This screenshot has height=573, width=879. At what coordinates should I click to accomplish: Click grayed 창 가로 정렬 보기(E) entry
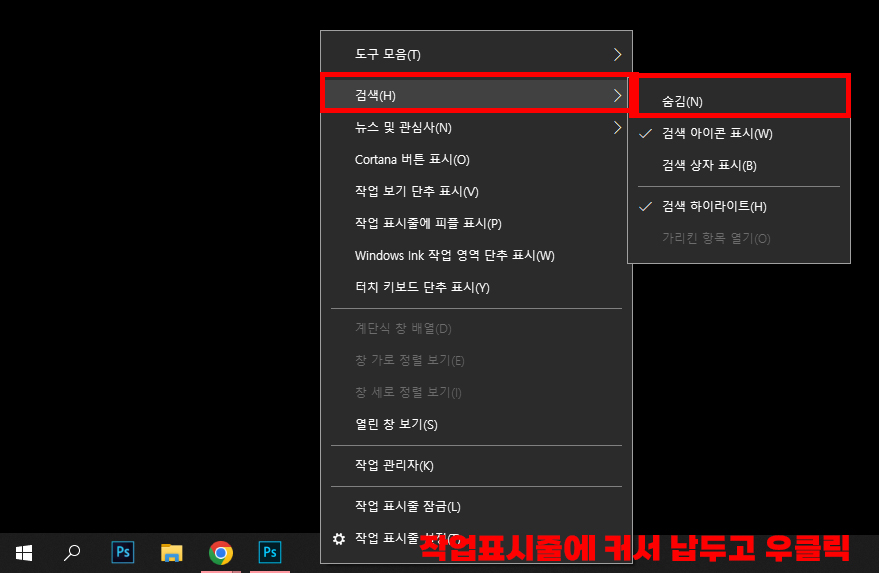[476, 361]
